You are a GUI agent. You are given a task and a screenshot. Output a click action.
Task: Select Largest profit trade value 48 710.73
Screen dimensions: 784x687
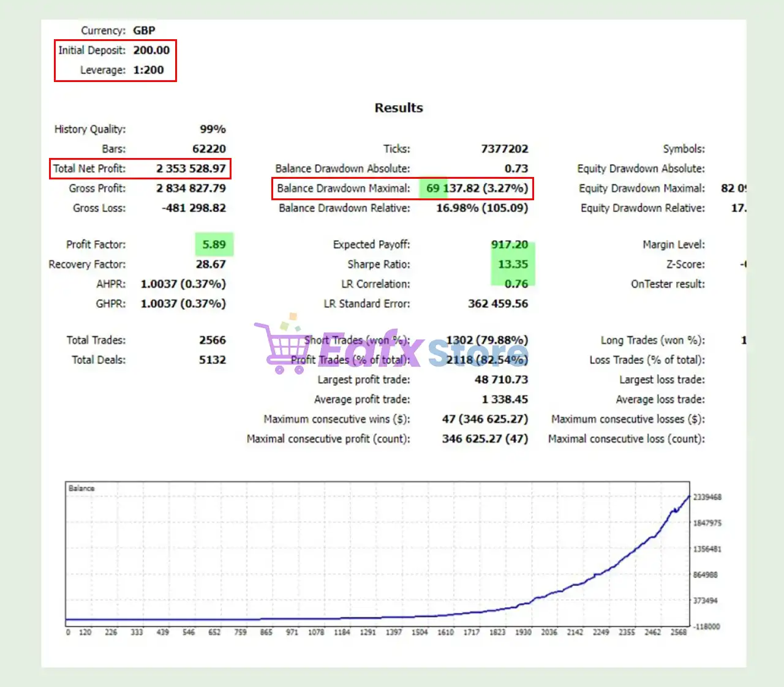(501, 380)
